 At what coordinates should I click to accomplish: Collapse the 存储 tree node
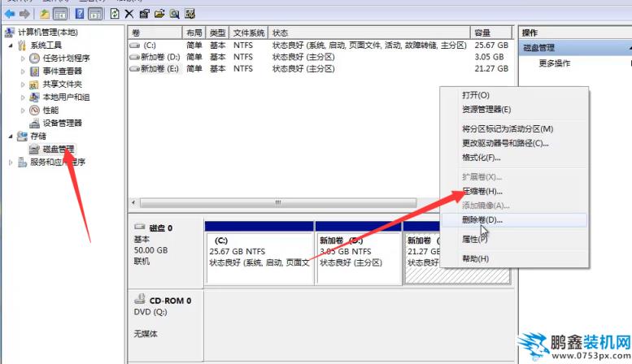click(11, 136)
